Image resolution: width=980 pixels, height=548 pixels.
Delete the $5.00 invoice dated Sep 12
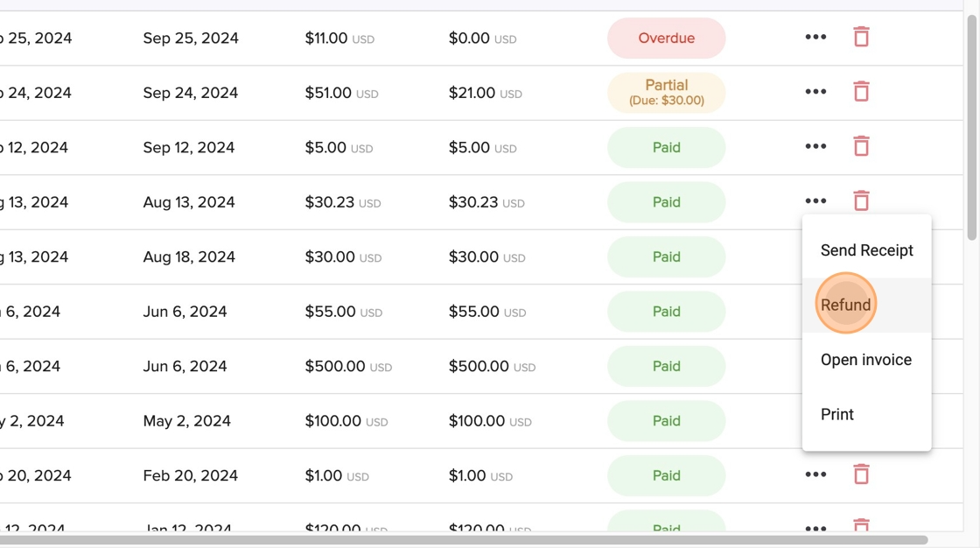coord(861,146)
